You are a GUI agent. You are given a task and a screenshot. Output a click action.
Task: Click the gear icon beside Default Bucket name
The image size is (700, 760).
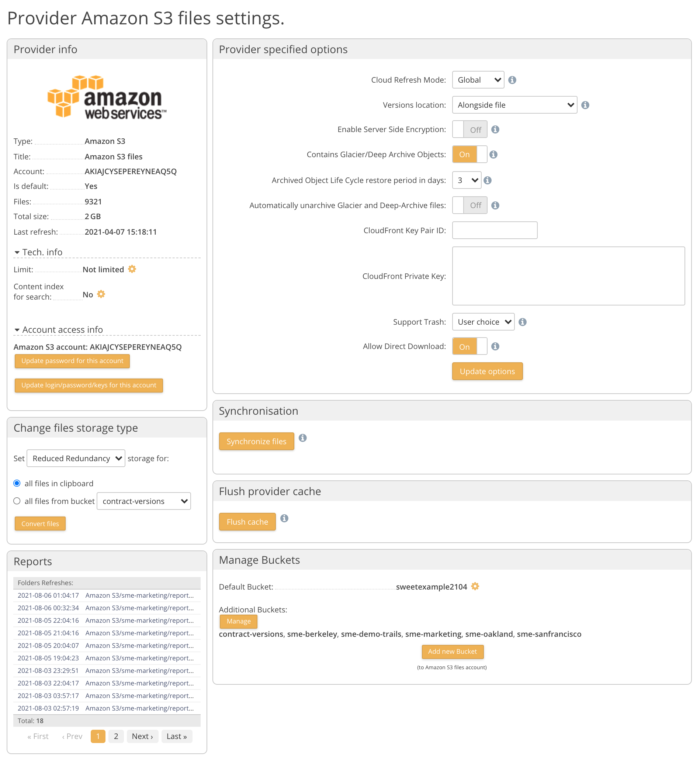pyautogui.click(x=475, y=586)
